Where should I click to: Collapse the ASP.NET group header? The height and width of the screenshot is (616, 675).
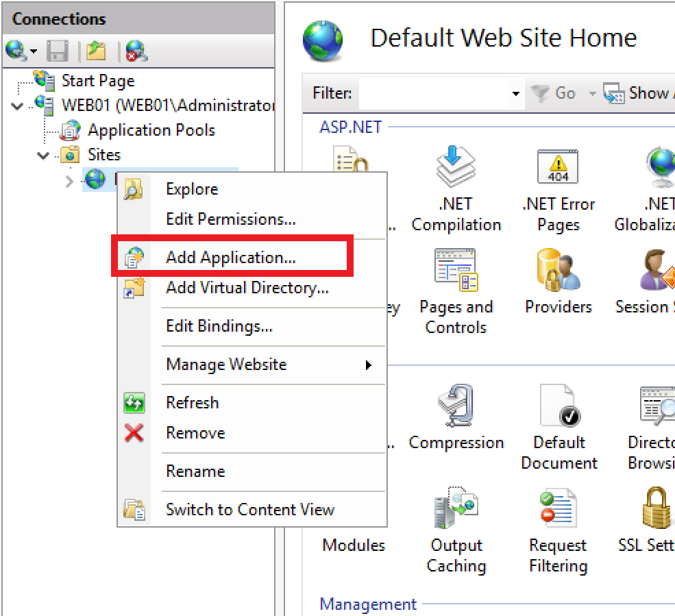point(350,127)
